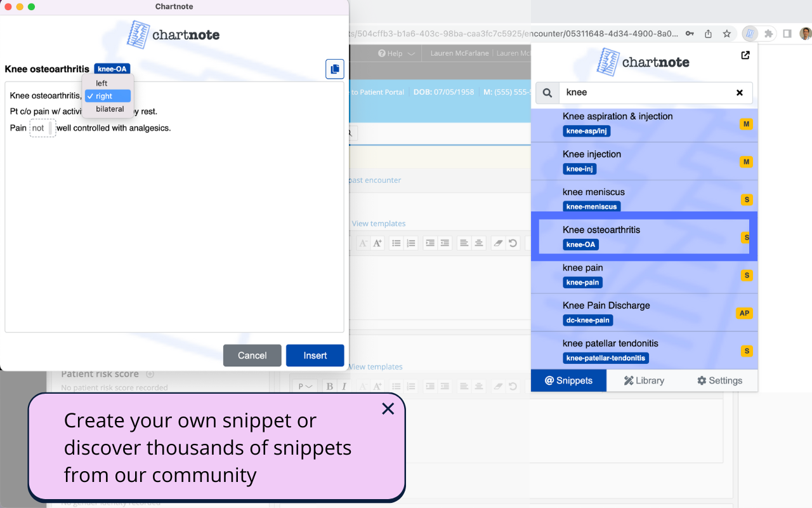
Task: Open the browser profile avatar
Action: [805, 34]
